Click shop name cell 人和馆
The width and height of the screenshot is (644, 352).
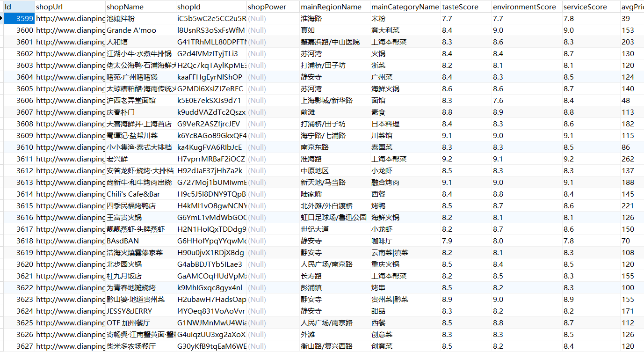point(141,42)
